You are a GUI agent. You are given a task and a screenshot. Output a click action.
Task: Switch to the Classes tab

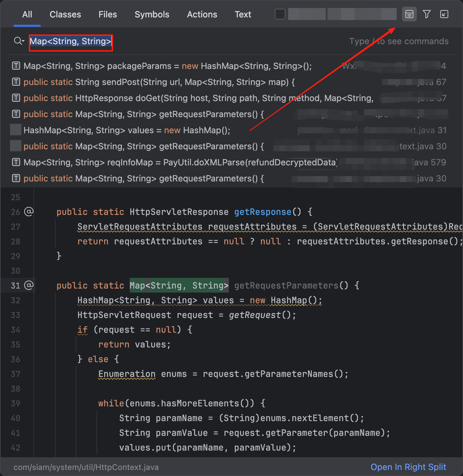(65, 14)
